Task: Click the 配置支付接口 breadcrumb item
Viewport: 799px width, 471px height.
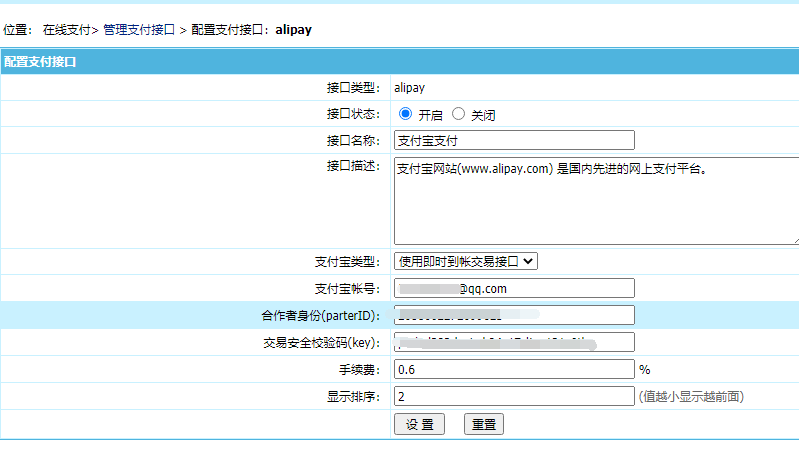Action: 229,30
